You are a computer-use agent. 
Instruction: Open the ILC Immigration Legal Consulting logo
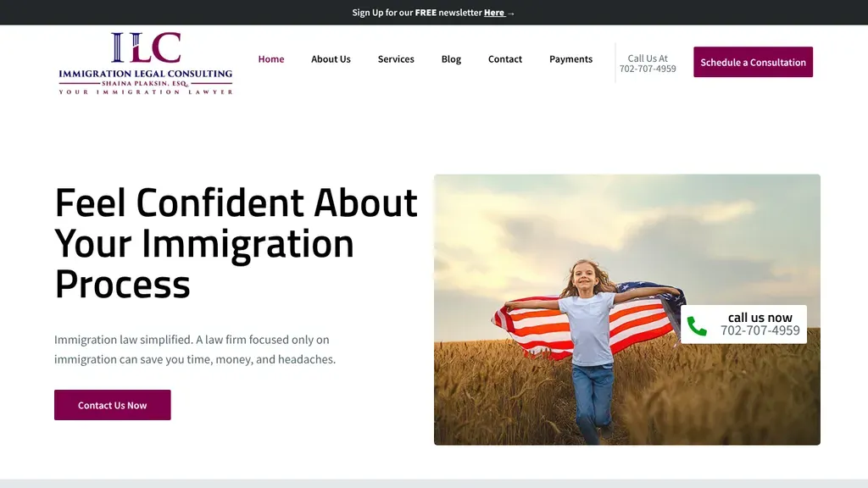(146, 63)
